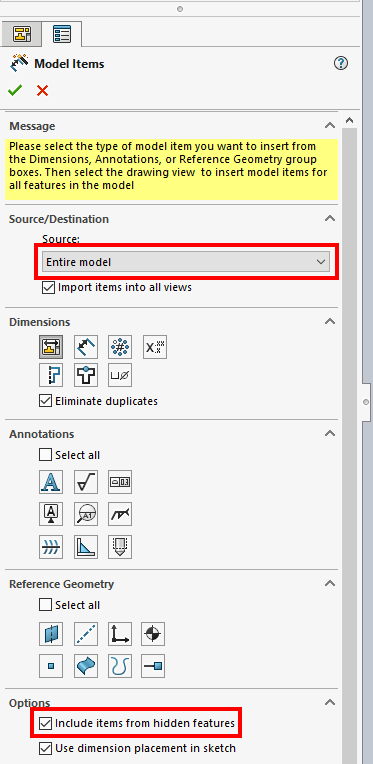Open Model Items help icon
Viewport: 373px width, 764px height.
click(341, 63)
